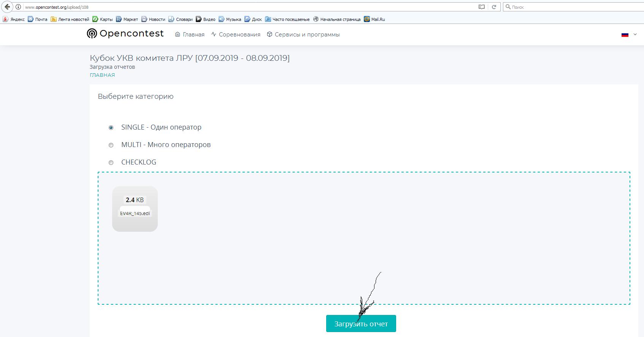Select SINGLE - Один оператор radio option
The image size is (644, 337).
pos(111,128)
